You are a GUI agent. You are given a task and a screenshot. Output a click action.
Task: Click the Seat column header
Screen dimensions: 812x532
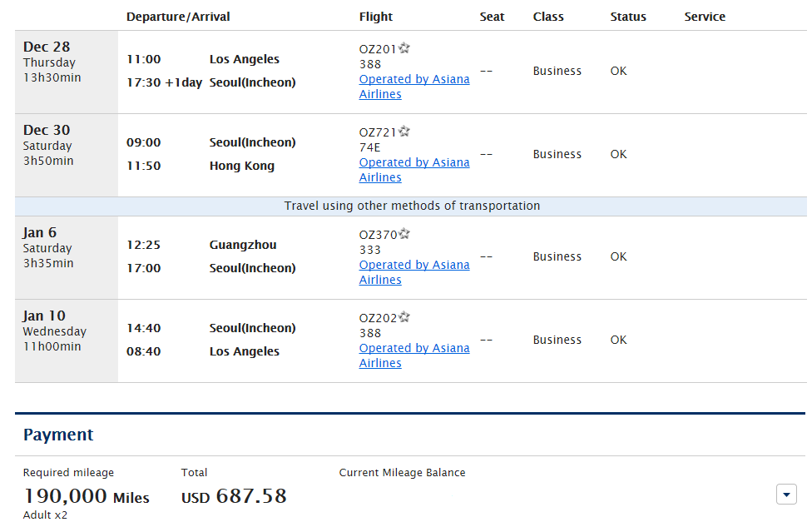pos(492,17)
